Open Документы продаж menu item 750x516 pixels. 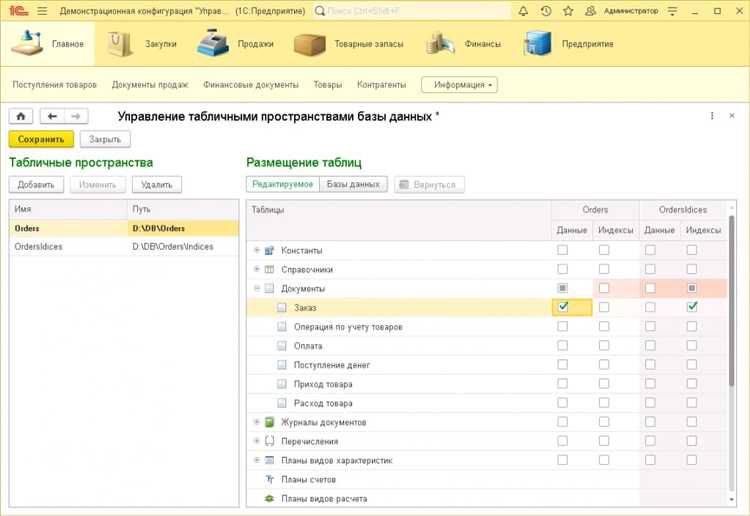pyautogui.click(x=150, y=85)
